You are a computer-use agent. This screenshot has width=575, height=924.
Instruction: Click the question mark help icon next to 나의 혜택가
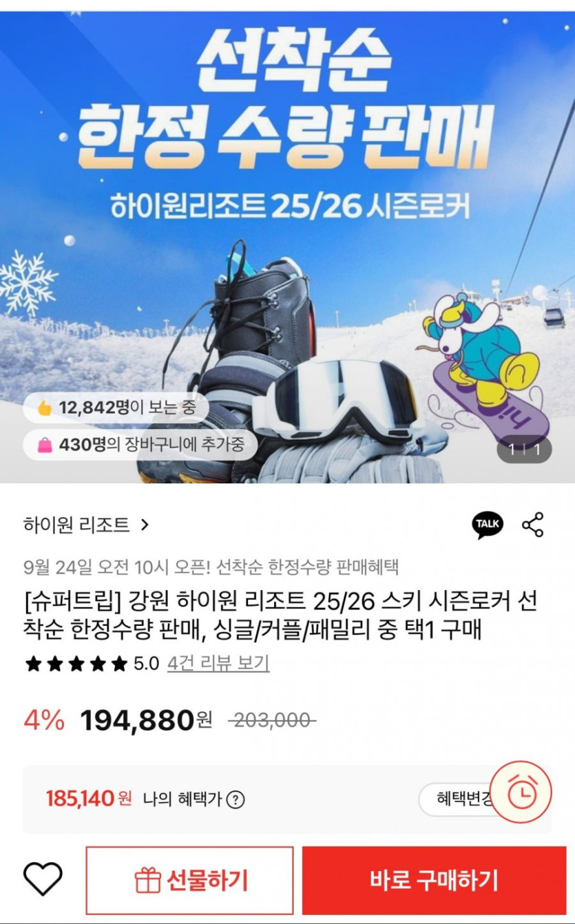point(236,799)
